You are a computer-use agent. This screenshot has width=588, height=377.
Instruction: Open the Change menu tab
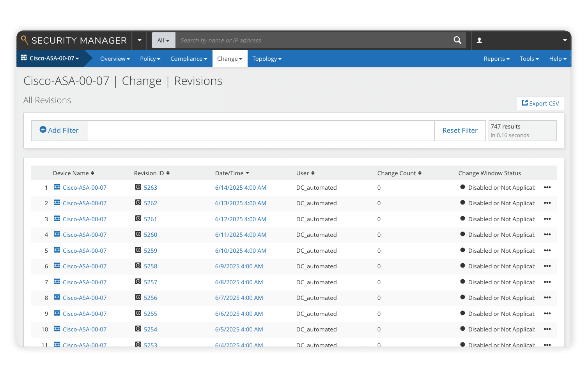[x=230, y=59]
